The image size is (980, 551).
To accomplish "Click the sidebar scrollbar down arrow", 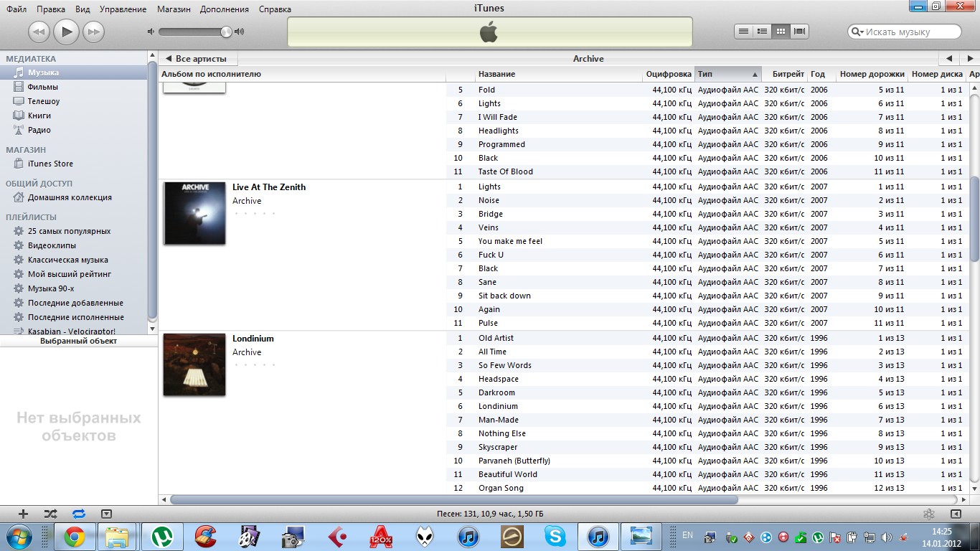I will [152, 329].
